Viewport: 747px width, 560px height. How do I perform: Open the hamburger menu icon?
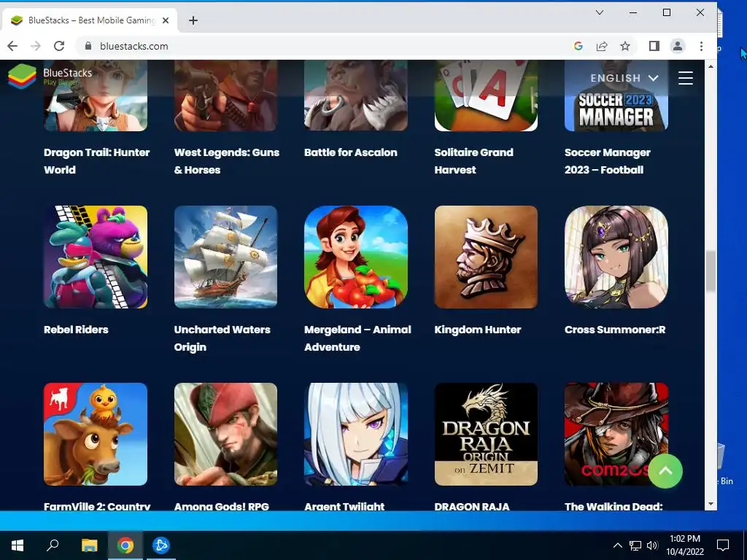[686, 78]
